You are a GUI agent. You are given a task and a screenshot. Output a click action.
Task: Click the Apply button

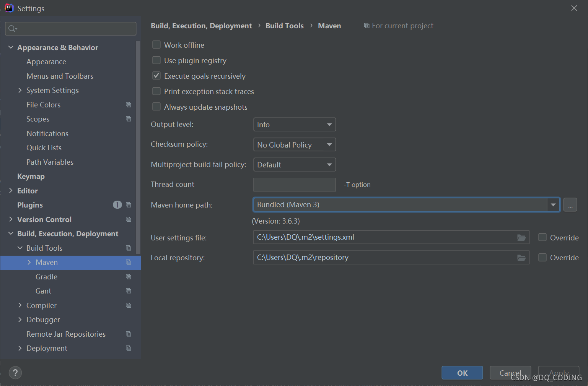559,373
